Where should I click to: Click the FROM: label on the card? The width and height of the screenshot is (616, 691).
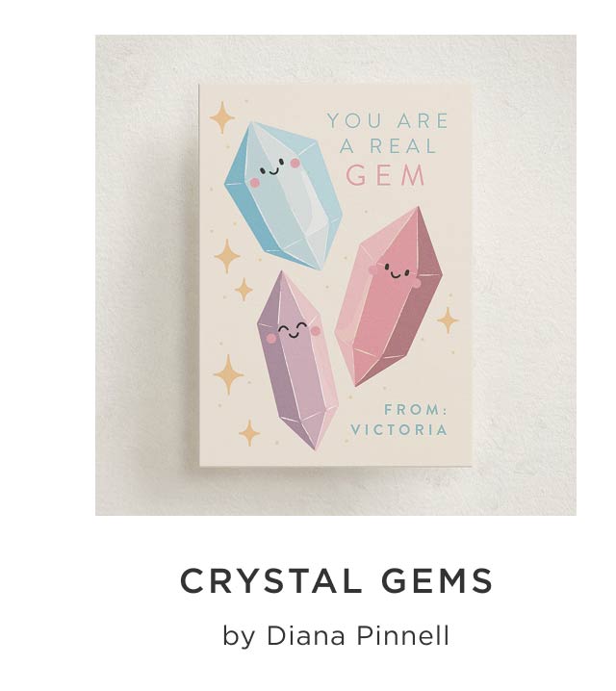(416, 409)
